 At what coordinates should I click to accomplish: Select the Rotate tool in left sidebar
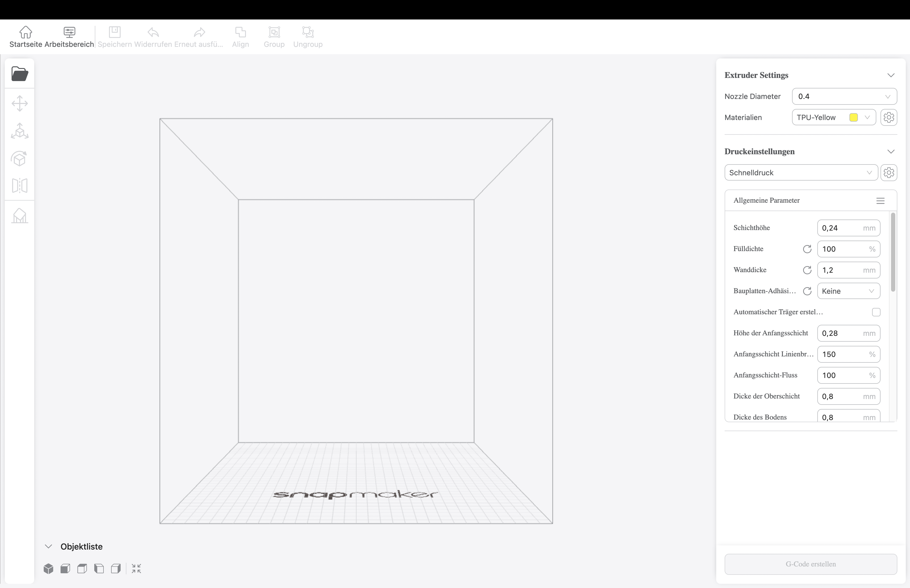click(x=19, y=158)
